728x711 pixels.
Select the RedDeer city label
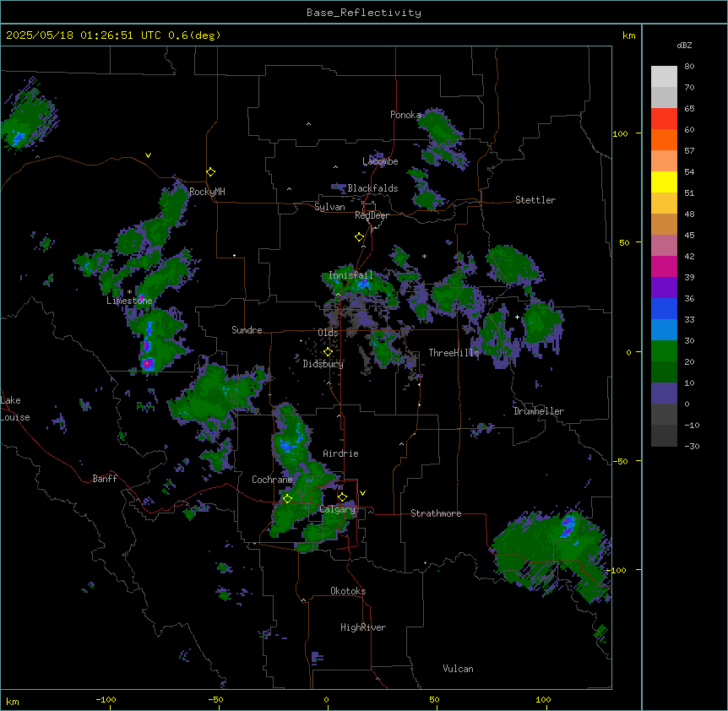click(372, 215)
